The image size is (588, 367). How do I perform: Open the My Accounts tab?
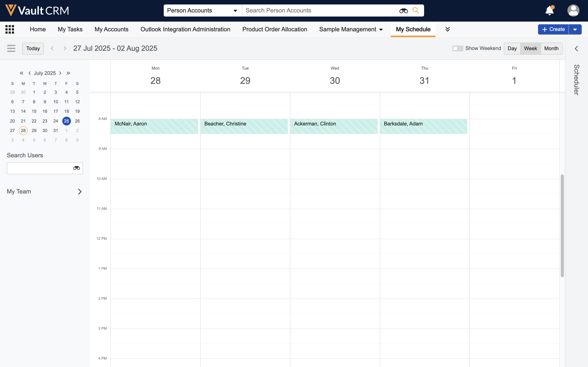tap(111, 29)
